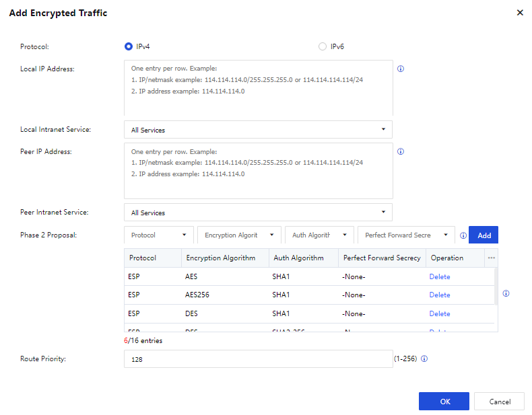Expand the Perfect Forward Secrecy dropdown
This screenshot has height=415, width=532.
(406, 235)
